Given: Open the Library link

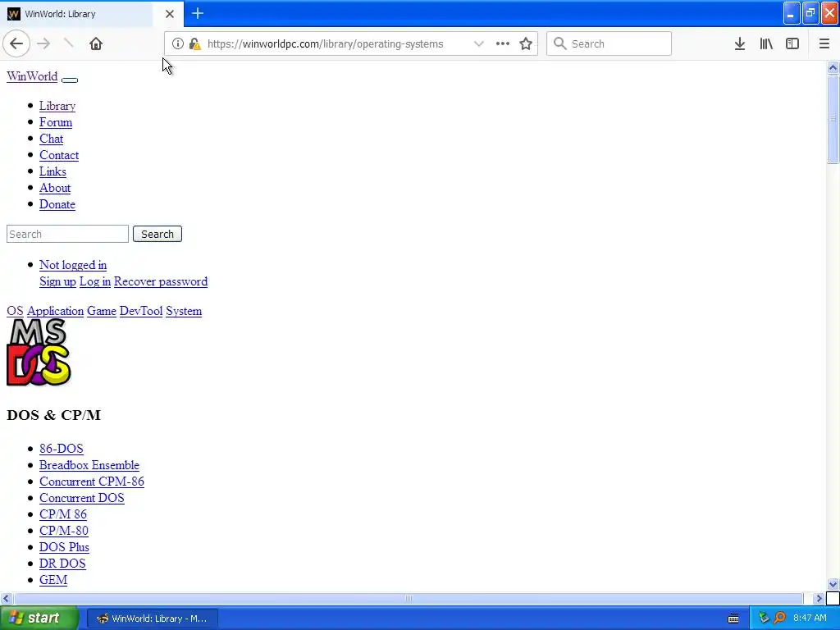Looking at the screenshot, I should click(x=57, y=106).
